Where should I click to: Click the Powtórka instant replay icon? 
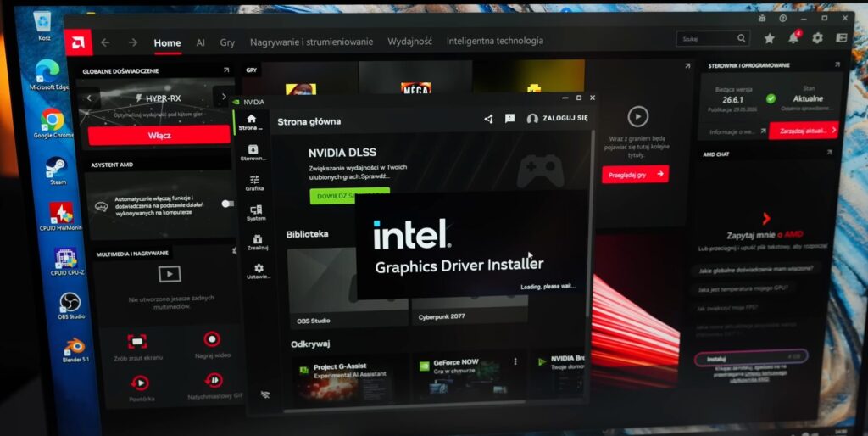[x=140, y=383]
